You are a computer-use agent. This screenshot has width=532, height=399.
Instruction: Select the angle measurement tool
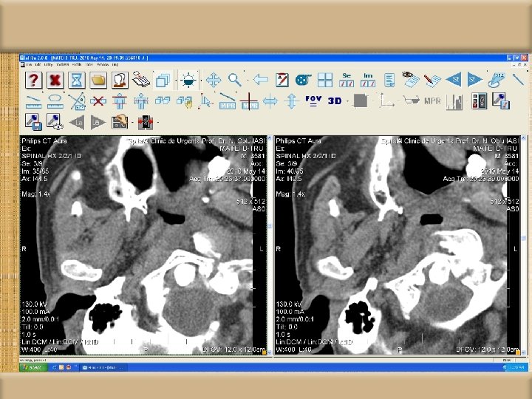click(77, 101)
